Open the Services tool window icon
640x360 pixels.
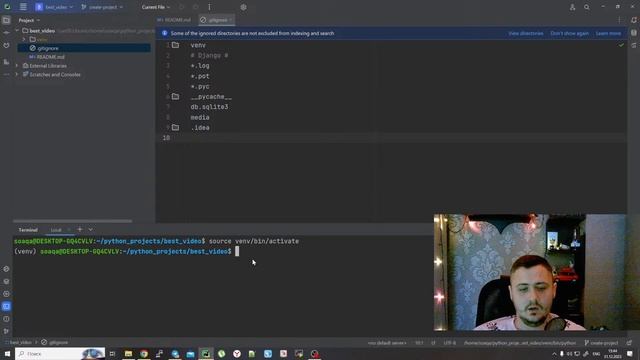tap(6, 294)
